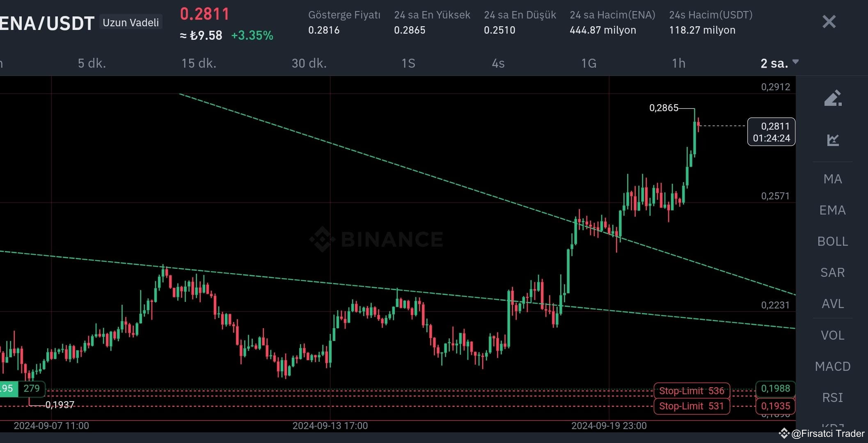Click the 2024-09-19 23:00 time label
The image size is (868, 443).
pyautogui.click(x=609, y=426)
